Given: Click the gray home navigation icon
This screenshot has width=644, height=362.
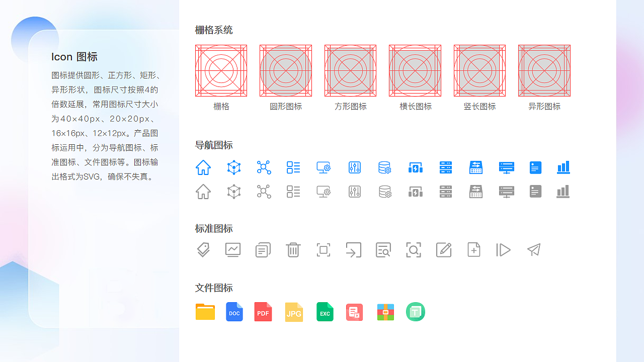Looking at the screenshot, I should point(203,192).
